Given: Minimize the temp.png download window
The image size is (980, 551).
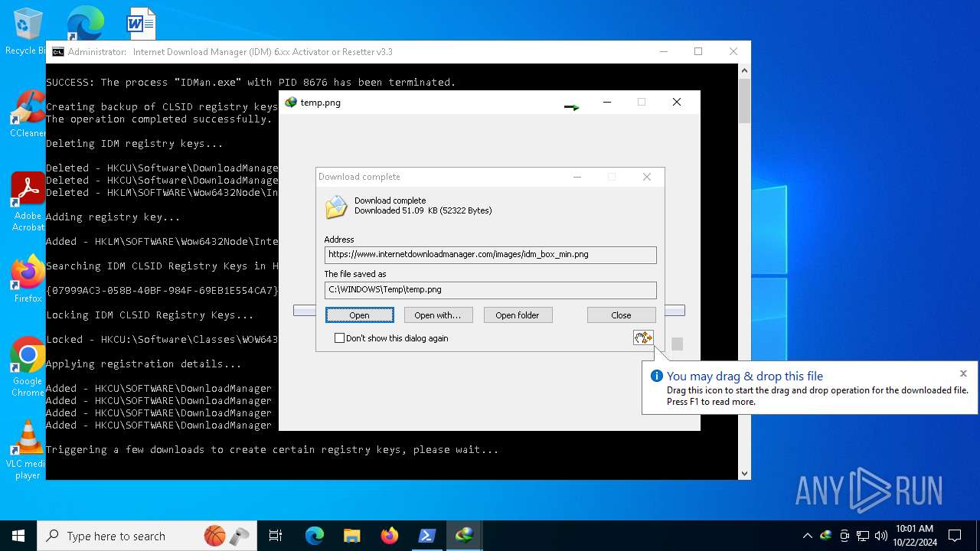Looking at the screenshot, I should 607,102.
